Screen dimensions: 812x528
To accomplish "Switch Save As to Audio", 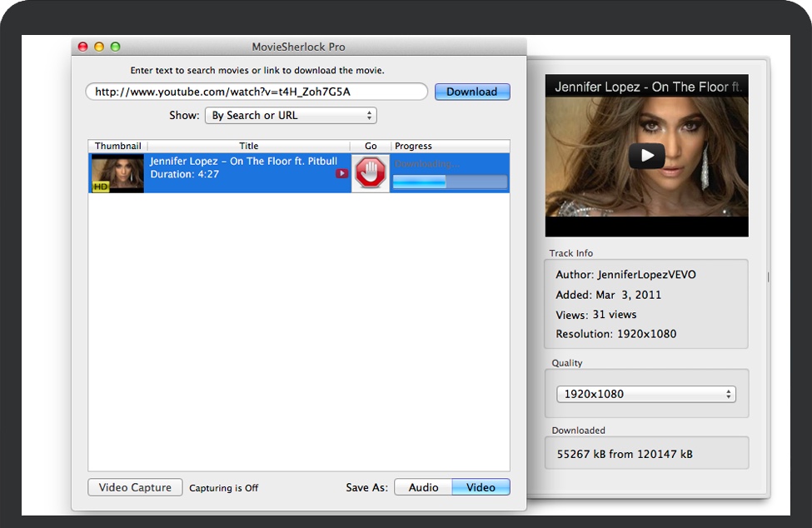I will tap(423, 487).
